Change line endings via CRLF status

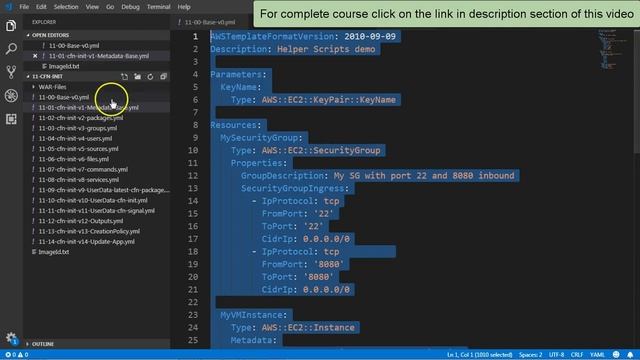tap(577, 355)
